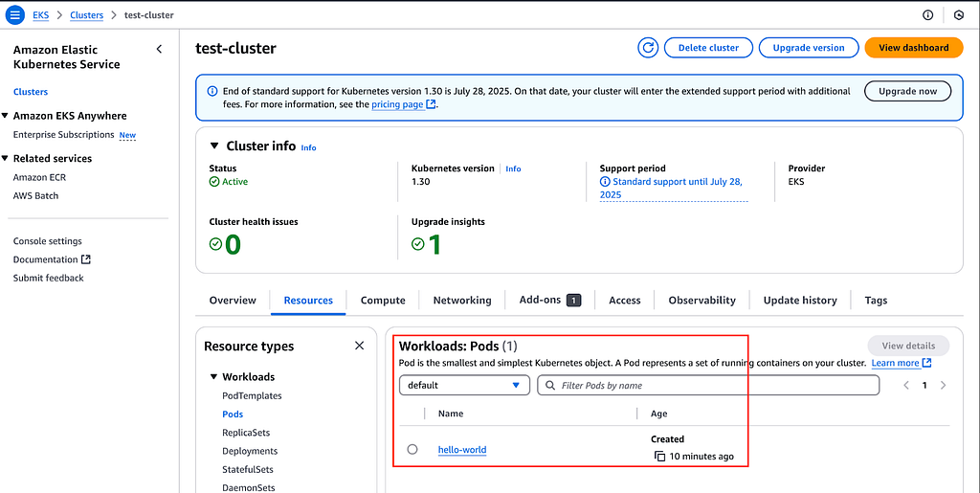Collapse the Cluster info section triangle
This screenshot has width=980, height=493.
pyautogui.click(x=214, y=146)
